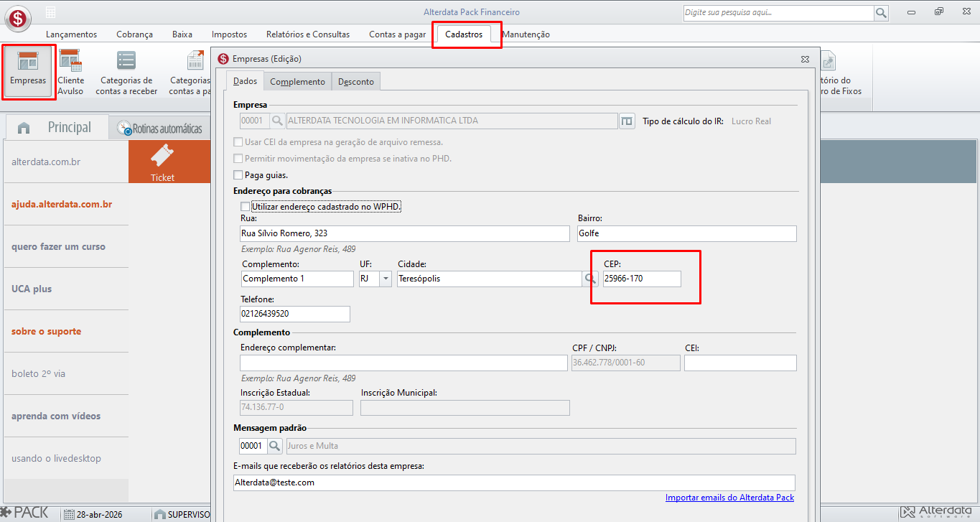Click the Inscrição Estadual field
Viewport: 980px width, 522px height.
pos(297,408)
